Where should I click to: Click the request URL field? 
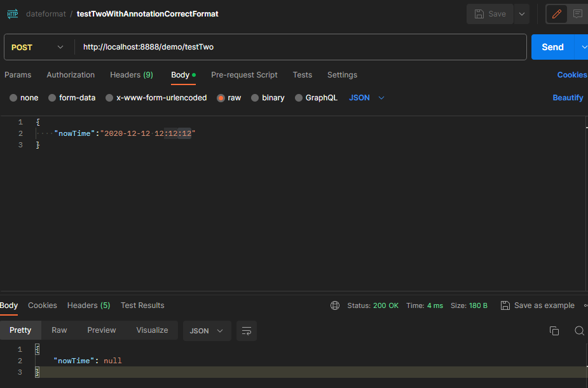coord(299,47)
